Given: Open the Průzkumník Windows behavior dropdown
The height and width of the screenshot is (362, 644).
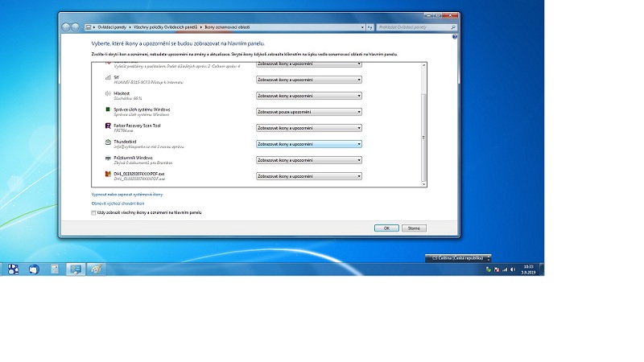Looking at the screenshot, I should [x=309, y=160].
